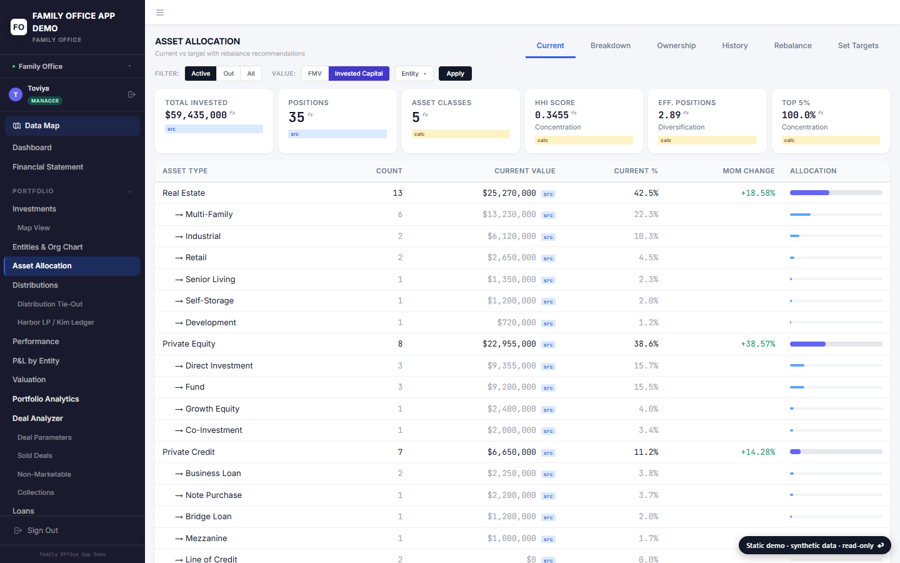900x563 pixels.
Task: Click the calc bar in Eff. Positions card
Action: point(707,140)
